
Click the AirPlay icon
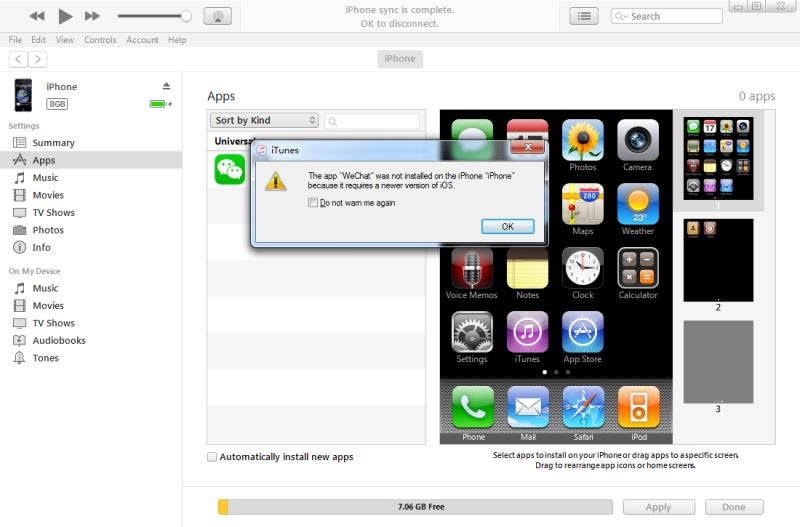tap(218, 16)
